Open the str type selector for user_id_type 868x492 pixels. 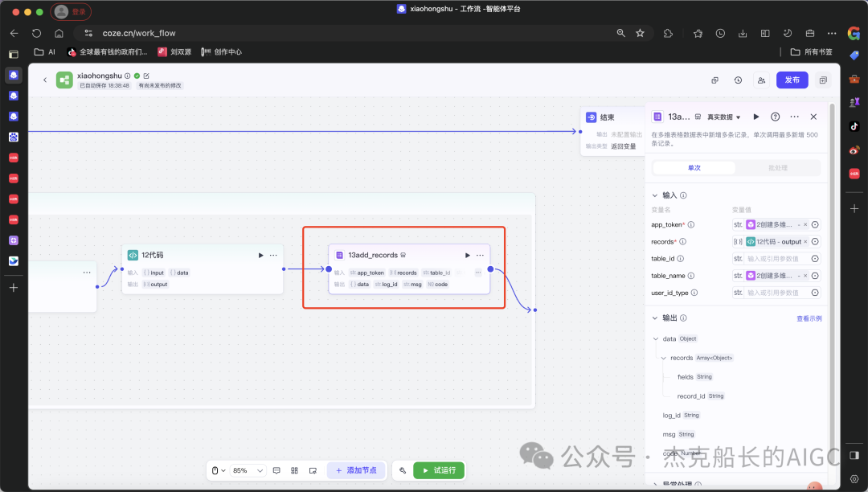[x=738, y=293]
